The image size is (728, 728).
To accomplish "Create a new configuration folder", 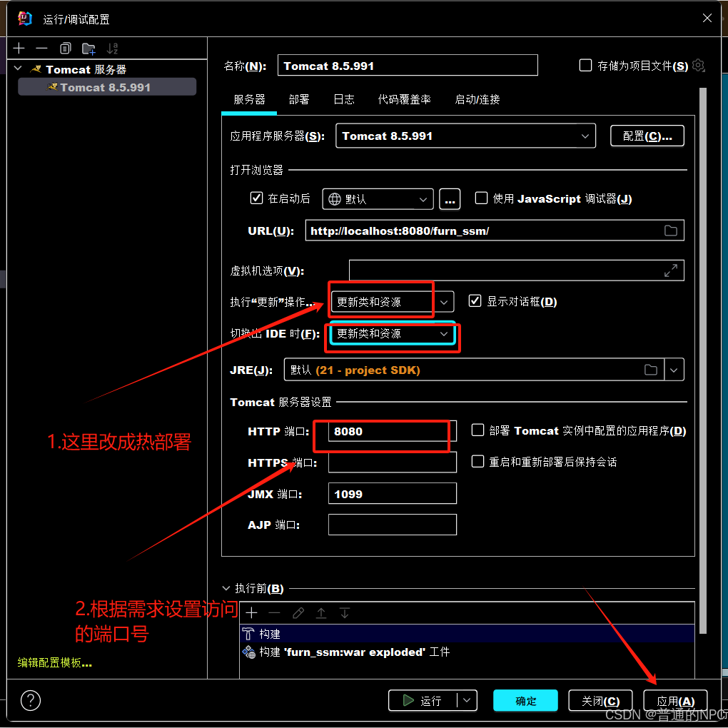I will (x=89, y=49).
